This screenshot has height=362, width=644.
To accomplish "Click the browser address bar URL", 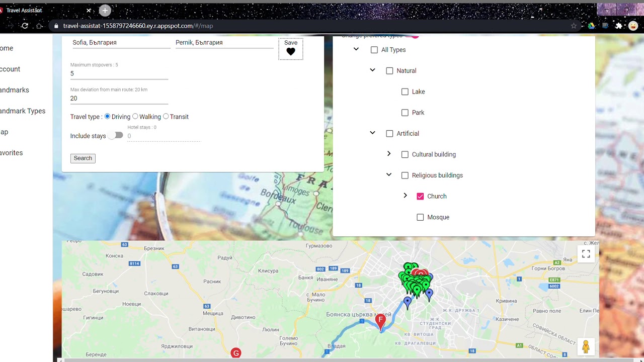I will click(138, 26).
